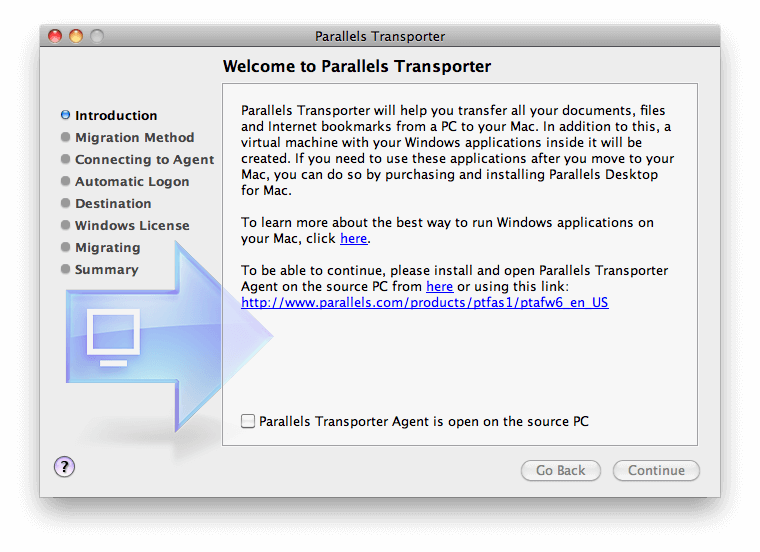
Task: Click the Go Back button
Action: (561, 471)
